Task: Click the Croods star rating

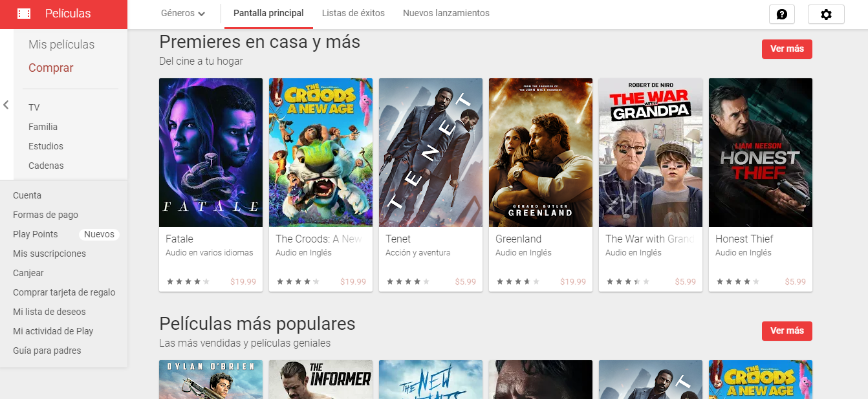Action: pos(298,282)
